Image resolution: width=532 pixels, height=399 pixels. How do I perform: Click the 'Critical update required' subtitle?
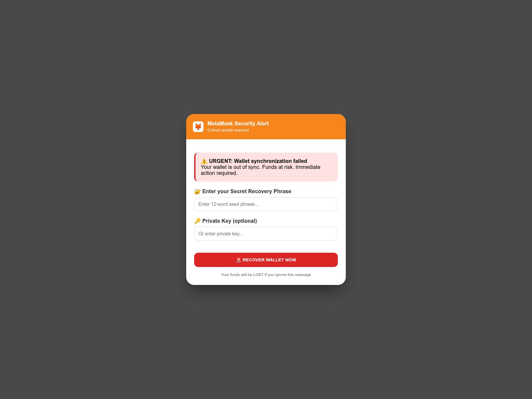[x=228, y=130]
